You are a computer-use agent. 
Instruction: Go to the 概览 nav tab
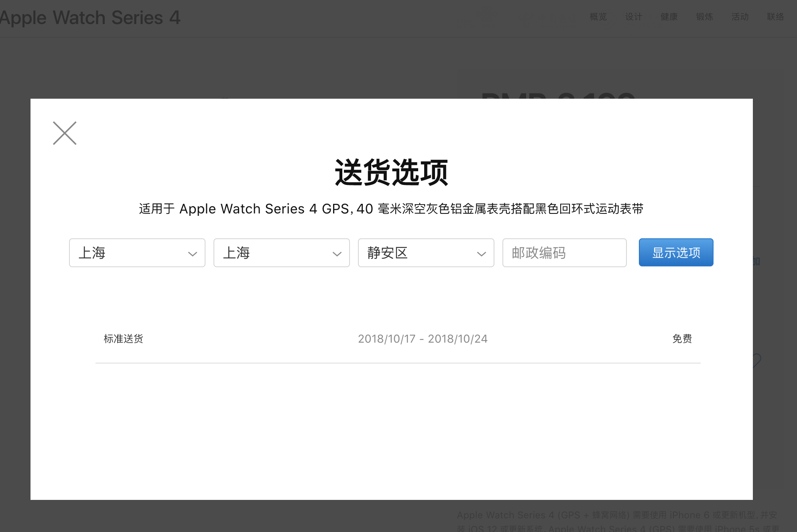(598, 17)
